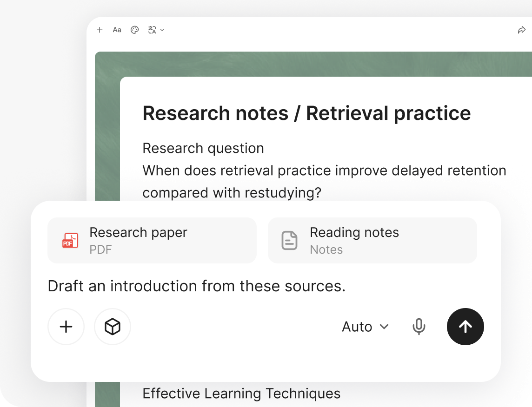Click the red PDF file icon
This screenshot has height=407, width=532.
pos(70,240)
